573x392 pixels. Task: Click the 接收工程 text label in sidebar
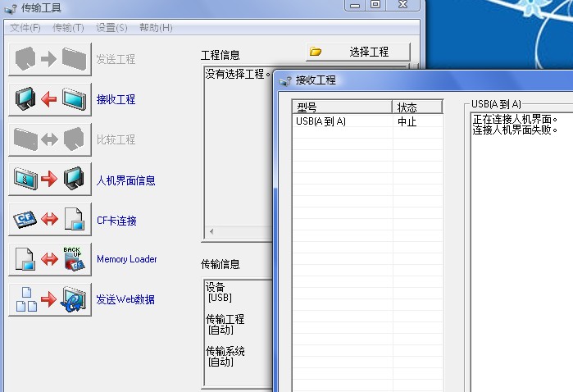(x=116, y=99)
